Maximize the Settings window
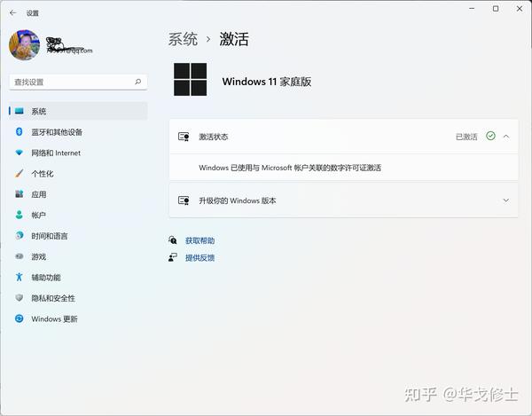Viewport: 532px width, 416px height. click(x=496, y=9)
